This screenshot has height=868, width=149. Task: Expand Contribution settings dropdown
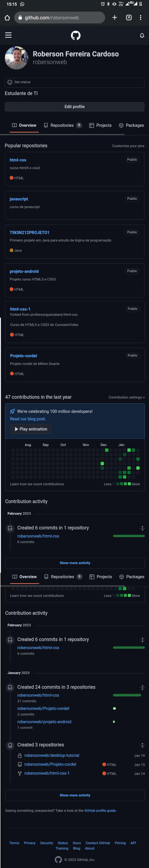[126, 398]
